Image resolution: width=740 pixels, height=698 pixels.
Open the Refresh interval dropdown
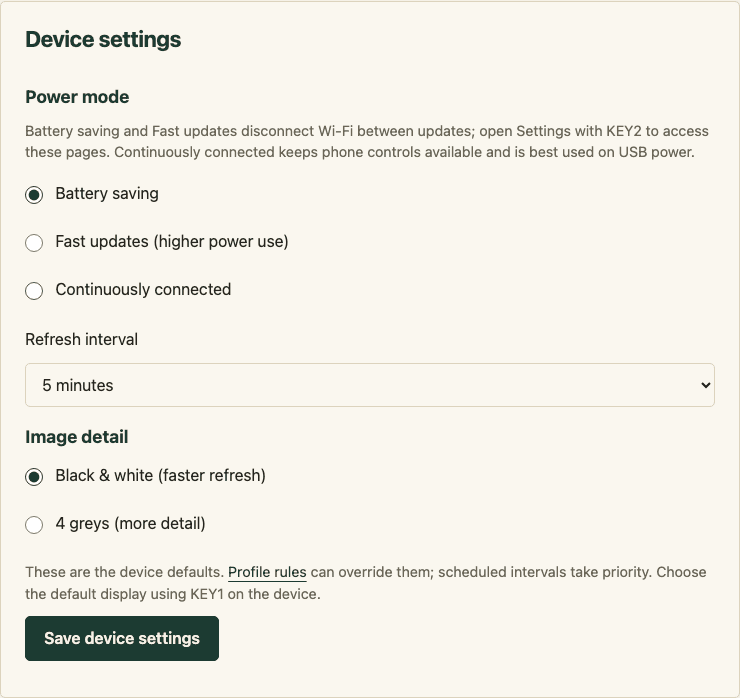coord(370,385)
